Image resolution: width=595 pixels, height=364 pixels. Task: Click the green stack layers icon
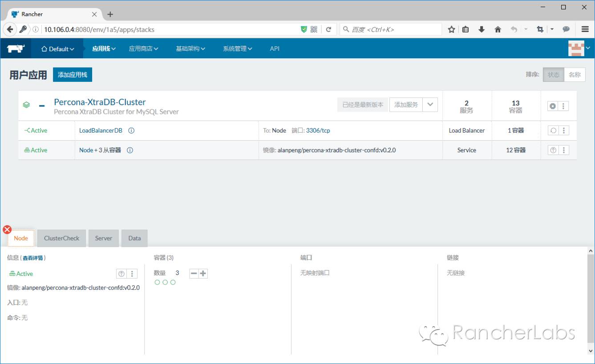[x=27, y=105]
